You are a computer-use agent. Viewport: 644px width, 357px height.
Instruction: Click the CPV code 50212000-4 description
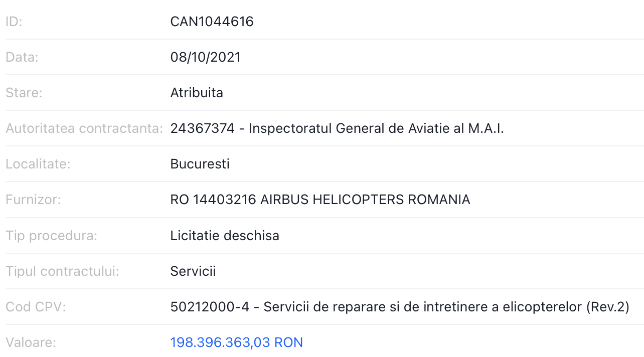[x=399, y=307]
